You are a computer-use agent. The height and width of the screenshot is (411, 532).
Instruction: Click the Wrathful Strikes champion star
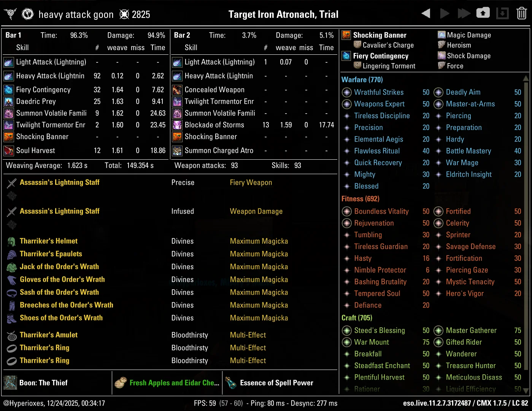click(x=346, y=92)
